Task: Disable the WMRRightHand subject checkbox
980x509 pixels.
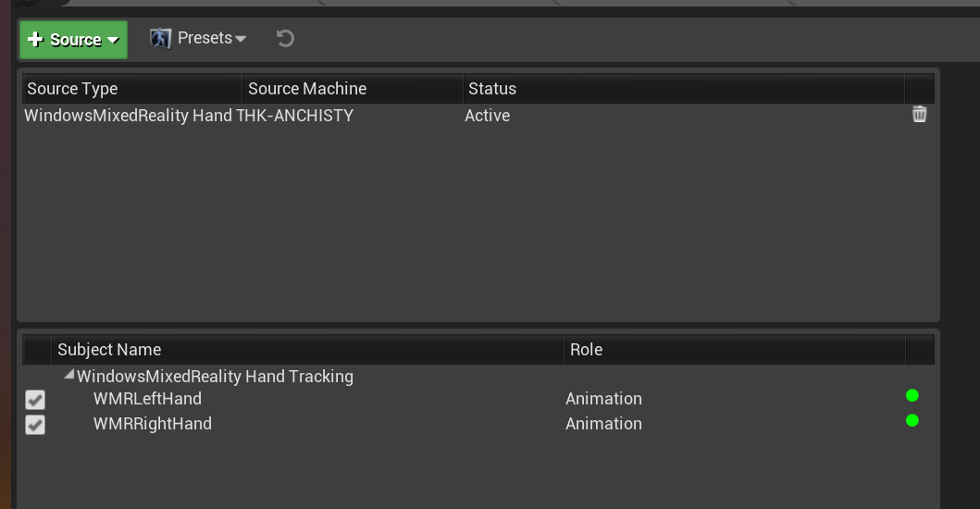Action: point(35,425)
